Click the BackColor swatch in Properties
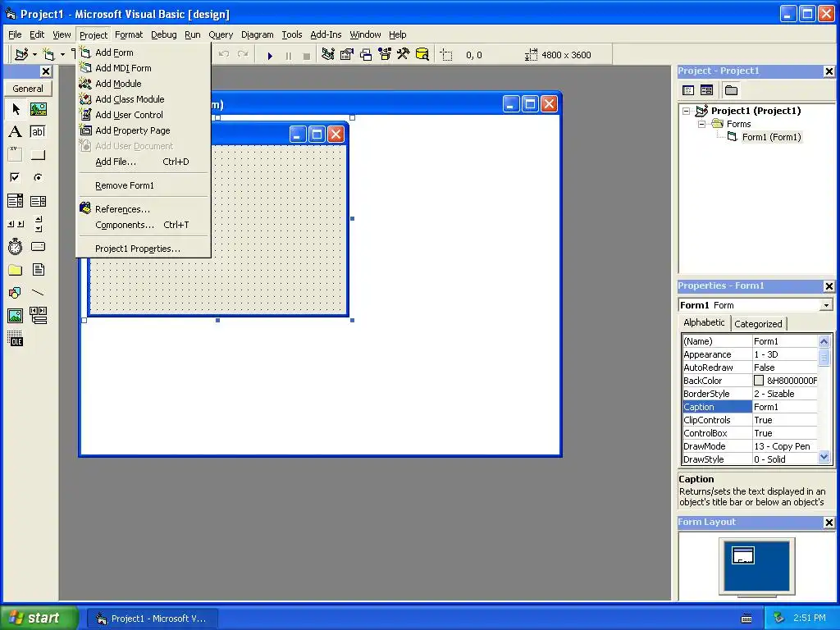 [759, 381]
